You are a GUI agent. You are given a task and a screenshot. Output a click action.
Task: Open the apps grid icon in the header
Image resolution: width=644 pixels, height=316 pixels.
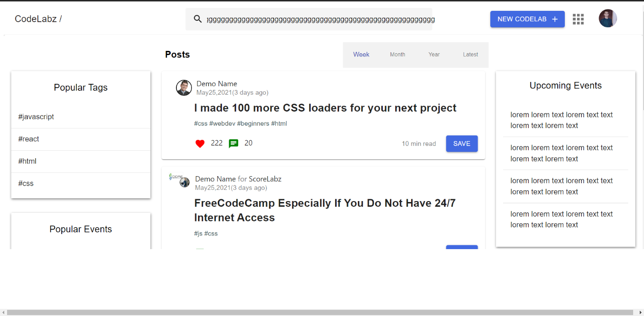pyautogui.click(x=578, y=19)
